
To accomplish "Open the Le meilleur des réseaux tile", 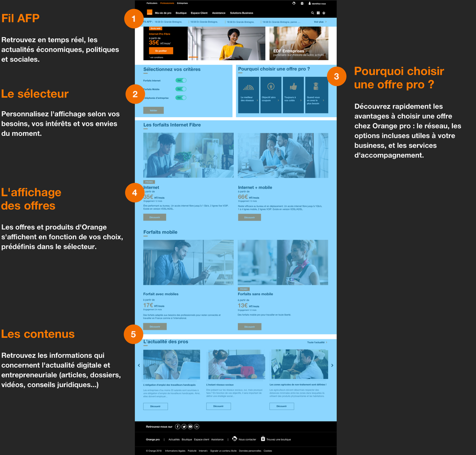I will point(248,95).
